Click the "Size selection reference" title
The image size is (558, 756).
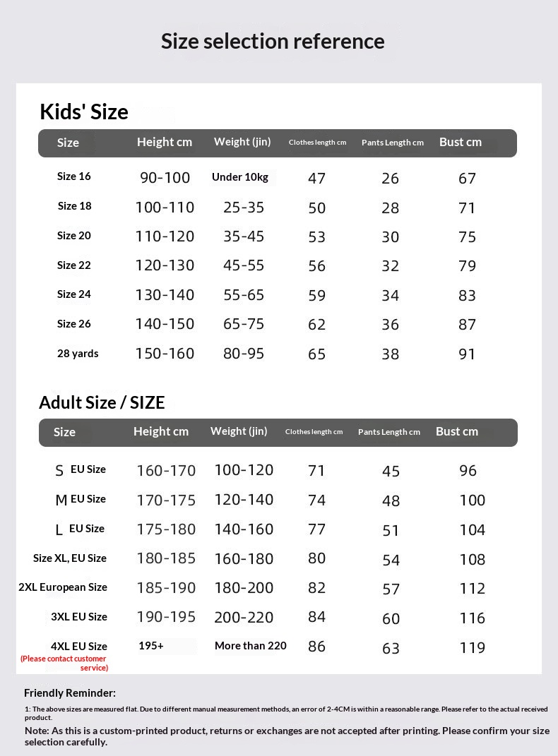273,42
